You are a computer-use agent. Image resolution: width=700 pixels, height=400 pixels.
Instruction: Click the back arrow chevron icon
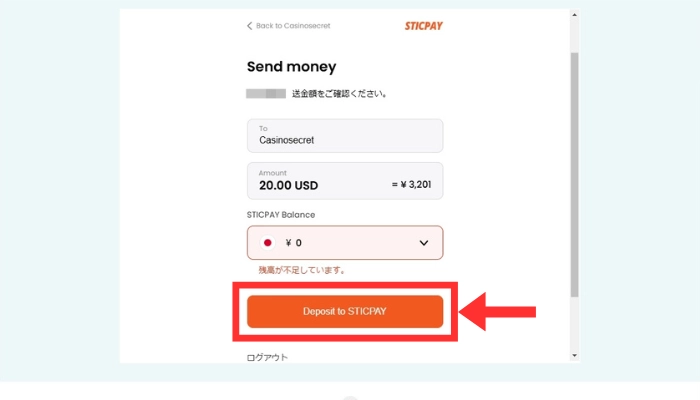pyautogui.click(x=250, y=26)
